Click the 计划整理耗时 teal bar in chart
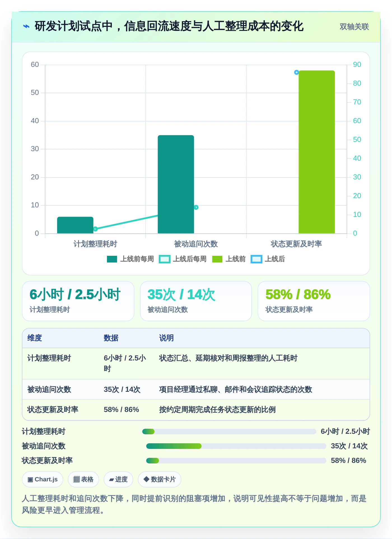The image size is (392, 539). coord(75,225)
